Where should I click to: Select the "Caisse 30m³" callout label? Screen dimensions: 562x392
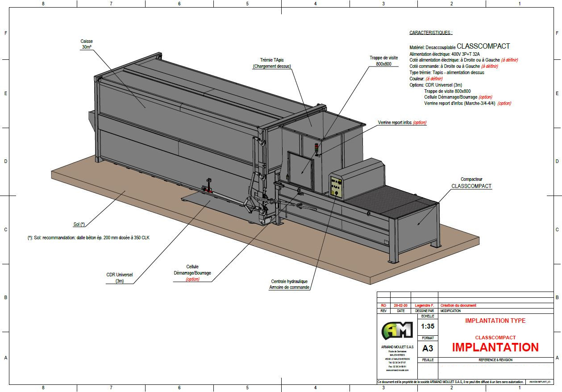coord(87,44)
